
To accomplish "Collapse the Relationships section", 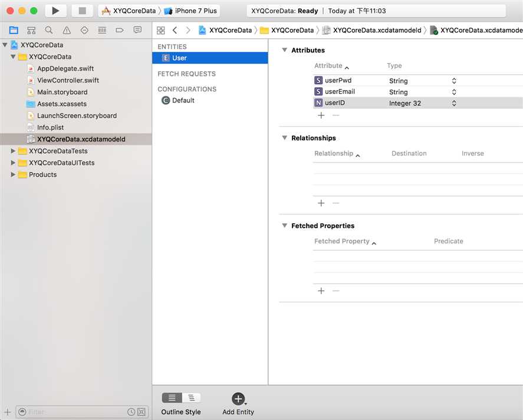I will pos(285,138).
